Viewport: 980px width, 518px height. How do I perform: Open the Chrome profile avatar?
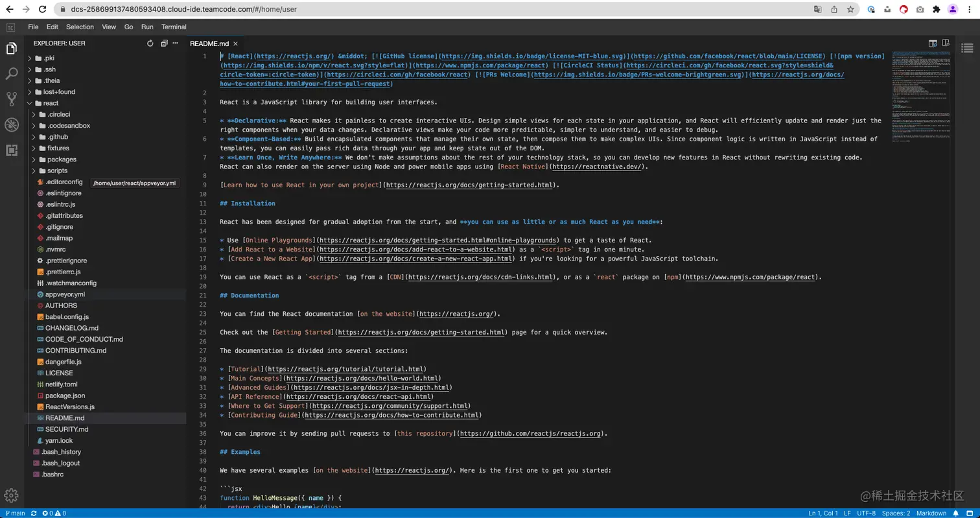tap(953, 10)
